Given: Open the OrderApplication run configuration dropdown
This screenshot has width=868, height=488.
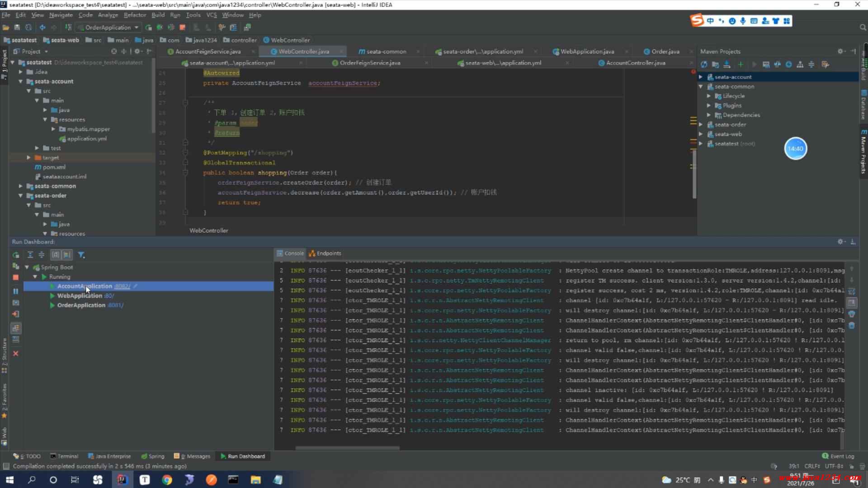Looking at the screenshot, I should pyautogui.click(x=112, y=28).
